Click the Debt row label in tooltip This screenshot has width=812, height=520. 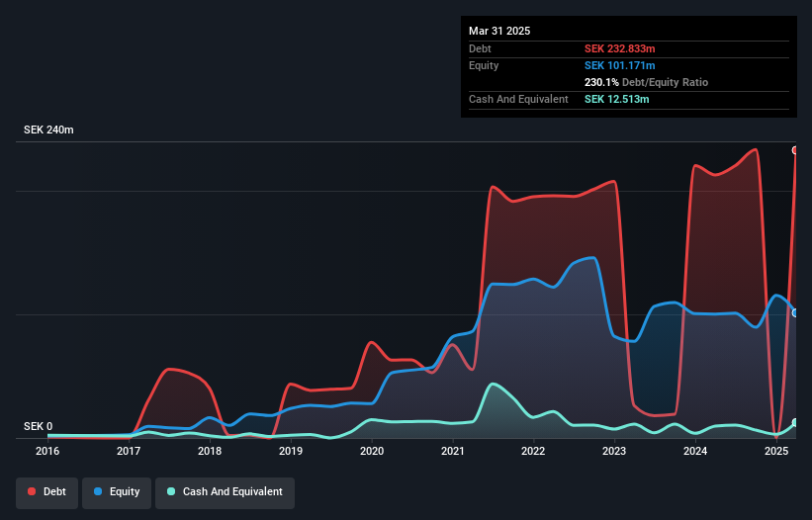coord(480,48)
